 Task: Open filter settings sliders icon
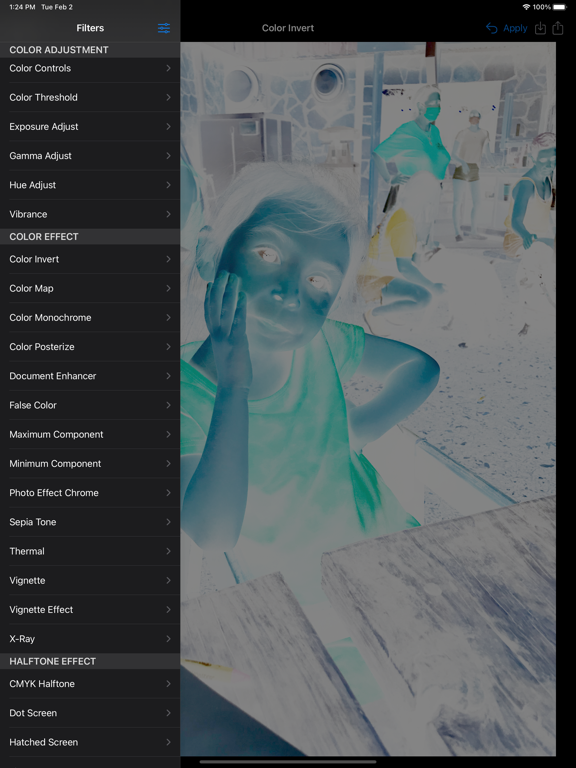point(164,28)
